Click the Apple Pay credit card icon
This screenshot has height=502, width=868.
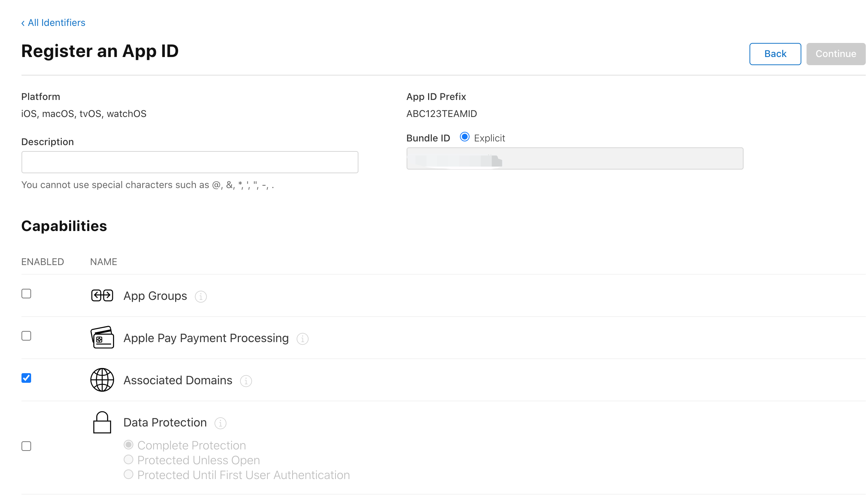102,337
